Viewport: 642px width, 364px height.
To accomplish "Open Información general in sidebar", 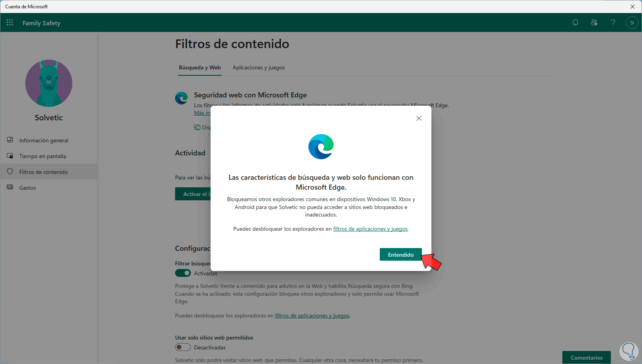I will tap(49, 140).
